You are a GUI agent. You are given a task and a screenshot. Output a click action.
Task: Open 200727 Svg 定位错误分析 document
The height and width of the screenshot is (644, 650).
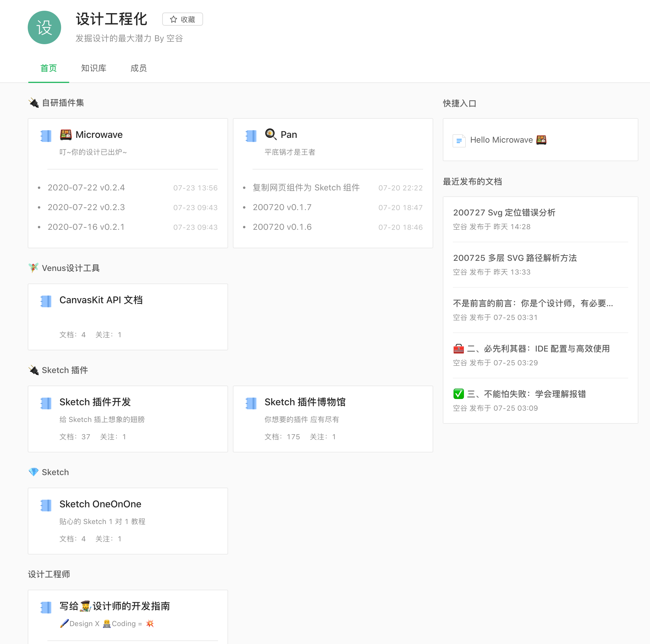[x=504, y=212]
